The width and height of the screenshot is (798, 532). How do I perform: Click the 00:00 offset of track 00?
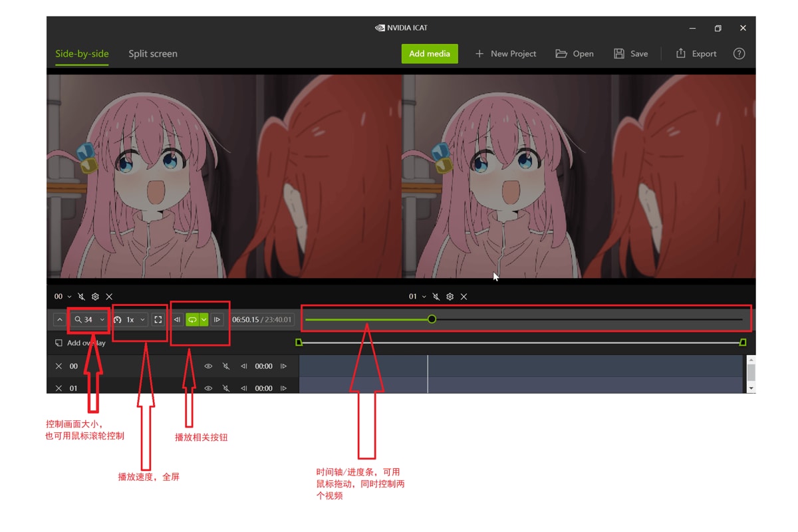click(264, 366)
